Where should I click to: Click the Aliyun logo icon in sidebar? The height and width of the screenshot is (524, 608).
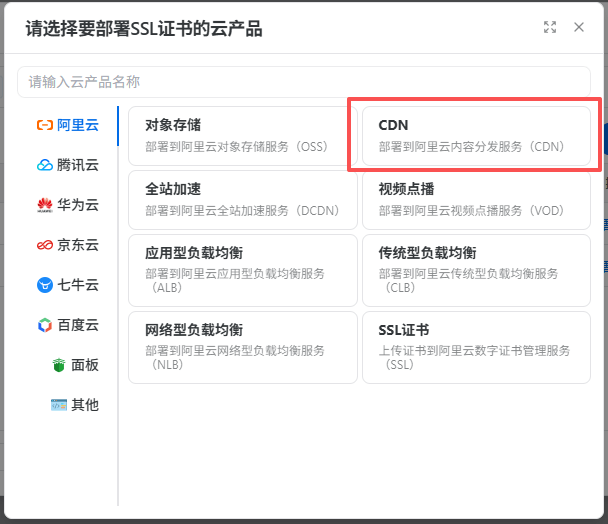pyautogui.click(x=44, y=125)
